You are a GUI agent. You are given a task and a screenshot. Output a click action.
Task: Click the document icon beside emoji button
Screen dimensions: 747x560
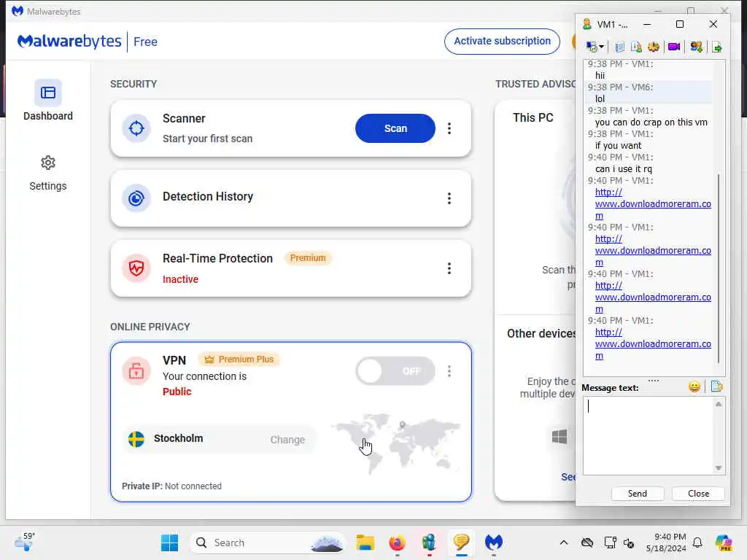[x=716, y=386]
